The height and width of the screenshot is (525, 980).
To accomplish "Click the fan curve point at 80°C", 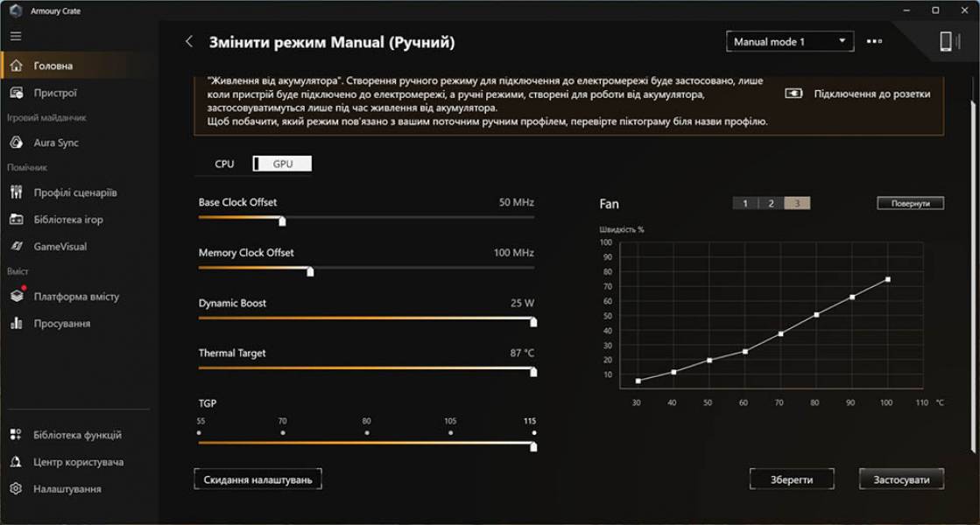I will [x=816, y=315].
